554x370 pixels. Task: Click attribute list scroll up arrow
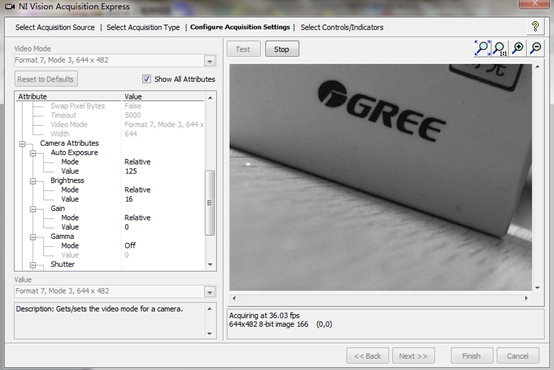click(210, 98)
